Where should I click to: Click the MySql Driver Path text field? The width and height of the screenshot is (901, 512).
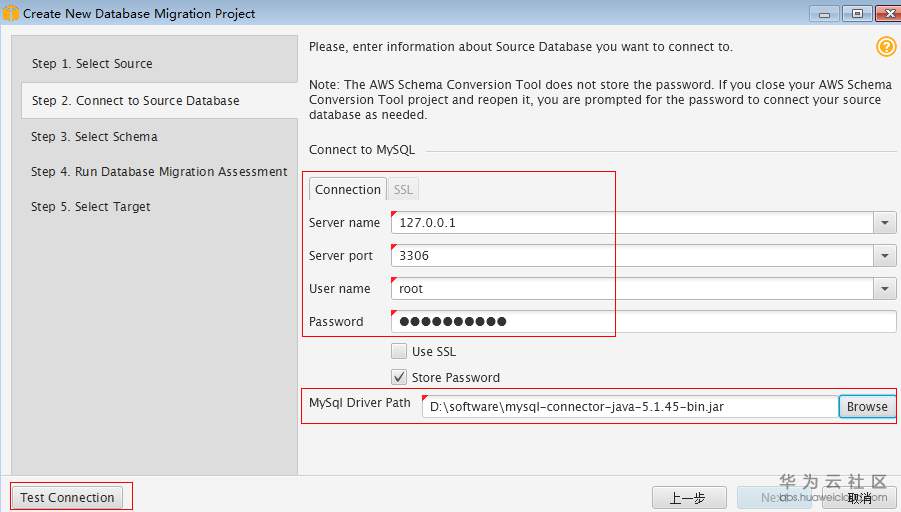[629, 407]
